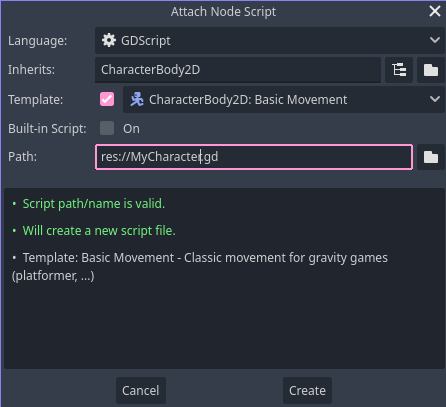Enable the Built-in Script checkbox
The width and height of the screenshot is (446, 407).
pyautogui.click(x=107, y=128)
